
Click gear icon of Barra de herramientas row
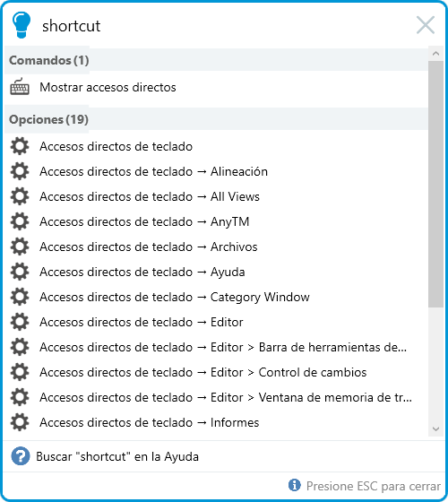tap(20, 347)
